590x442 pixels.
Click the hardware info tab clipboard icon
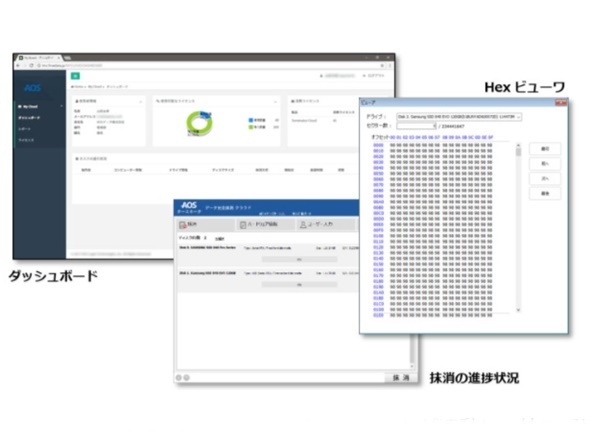pyautogui.click(x=243, y=225)
